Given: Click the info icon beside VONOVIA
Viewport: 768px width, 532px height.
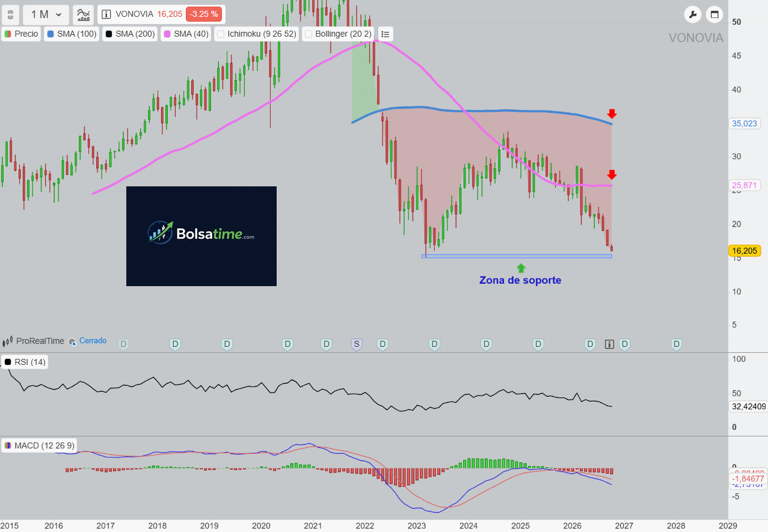Looking at the screenshot, I should click(106, 14).
